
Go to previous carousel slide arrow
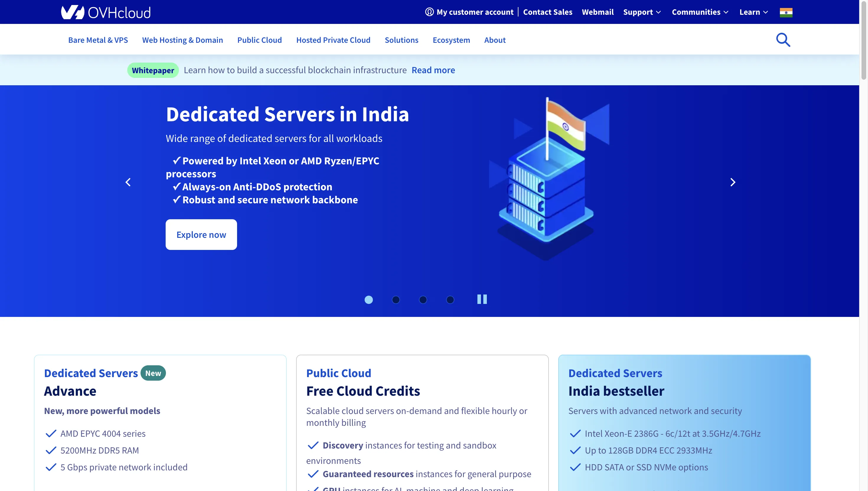[x=128, y=182]
